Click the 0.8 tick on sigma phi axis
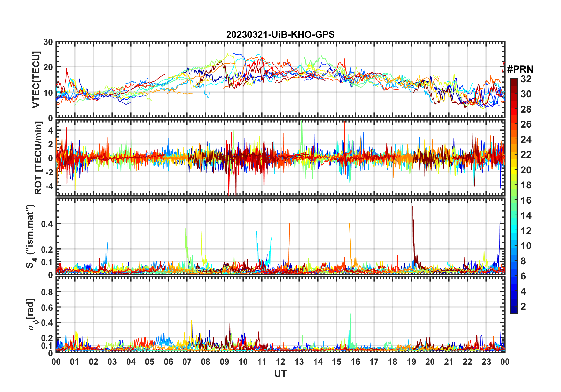561x392 pixels. [47, 292]
